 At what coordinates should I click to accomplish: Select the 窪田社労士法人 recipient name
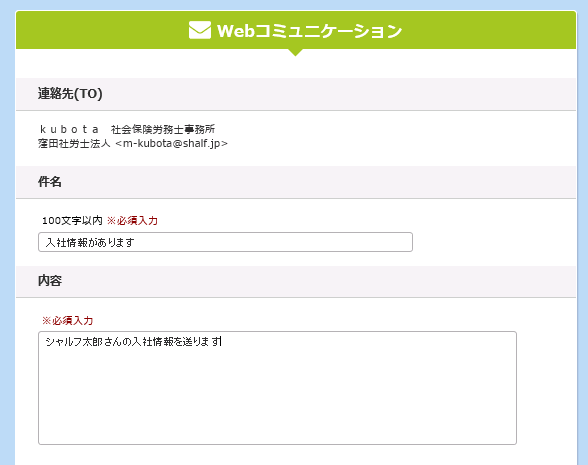74,143
